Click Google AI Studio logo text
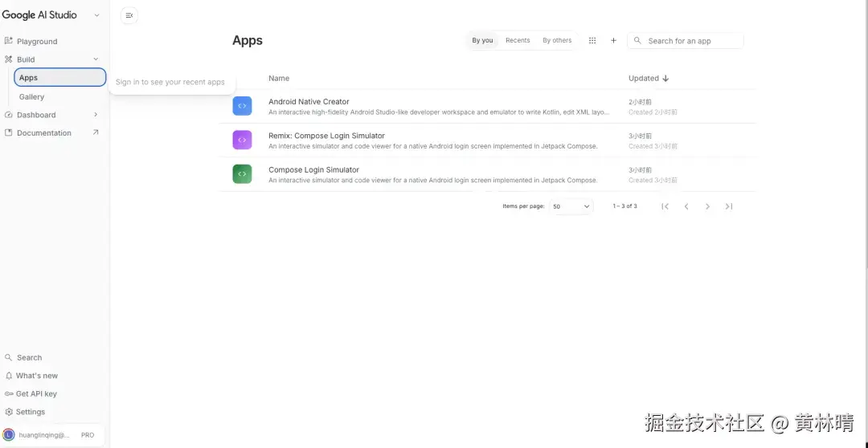The width and height of the screenshot is (868, 448). (x=39, y=15)
